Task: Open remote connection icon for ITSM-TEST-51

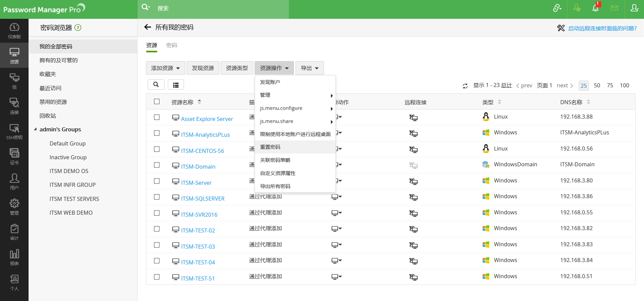Action: click(x=413, y=277)
